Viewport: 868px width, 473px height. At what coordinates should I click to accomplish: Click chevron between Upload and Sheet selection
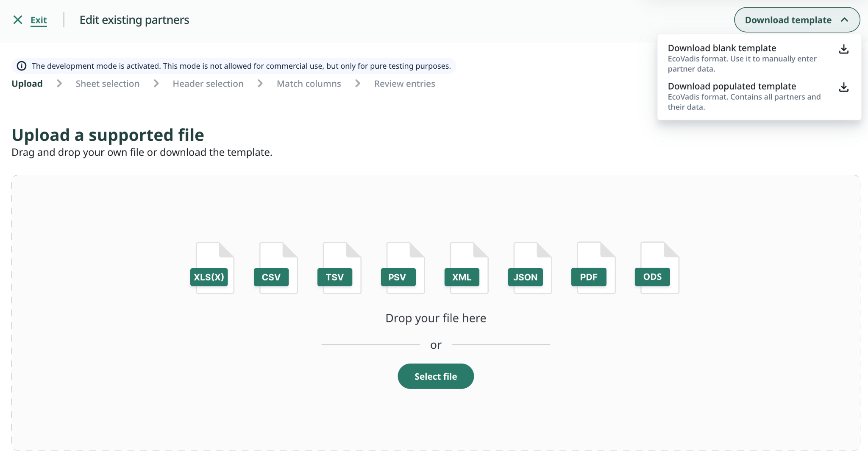point(59,84)
